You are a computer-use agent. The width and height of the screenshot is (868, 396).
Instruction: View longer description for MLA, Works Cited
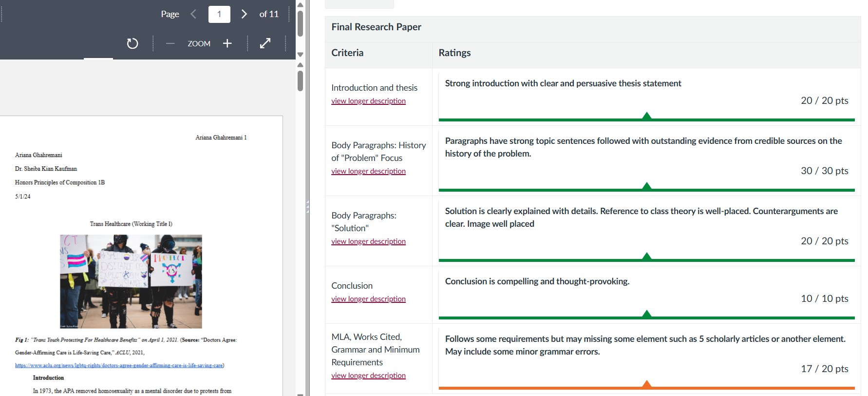368,376
